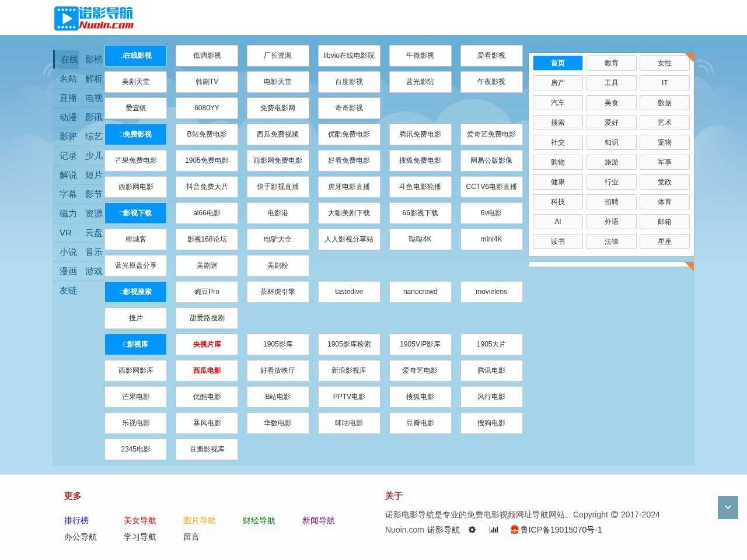Open the 影视库 section header
The image size is (747, 560).
(x=135, y=344)
